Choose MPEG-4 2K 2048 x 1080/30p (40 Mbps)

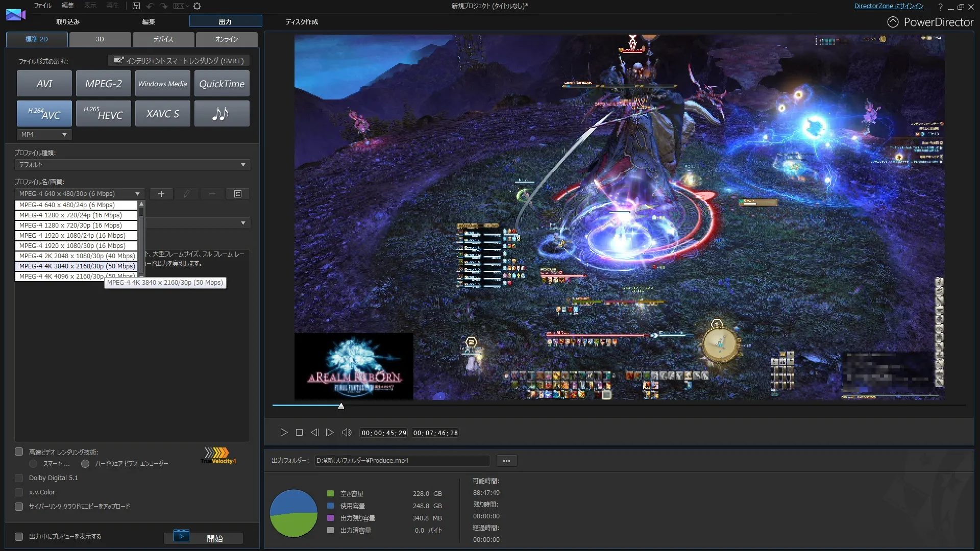[76, 256]
